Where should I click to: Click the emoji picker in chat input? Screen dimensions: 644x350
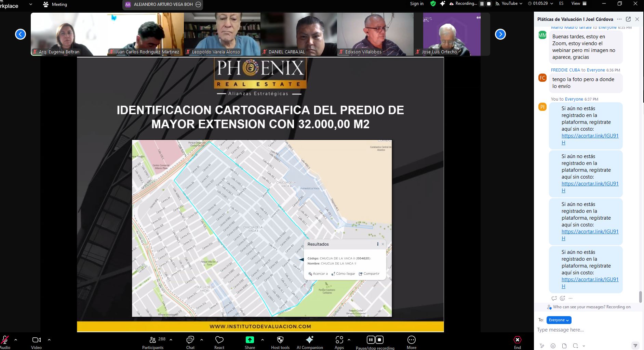553,346
